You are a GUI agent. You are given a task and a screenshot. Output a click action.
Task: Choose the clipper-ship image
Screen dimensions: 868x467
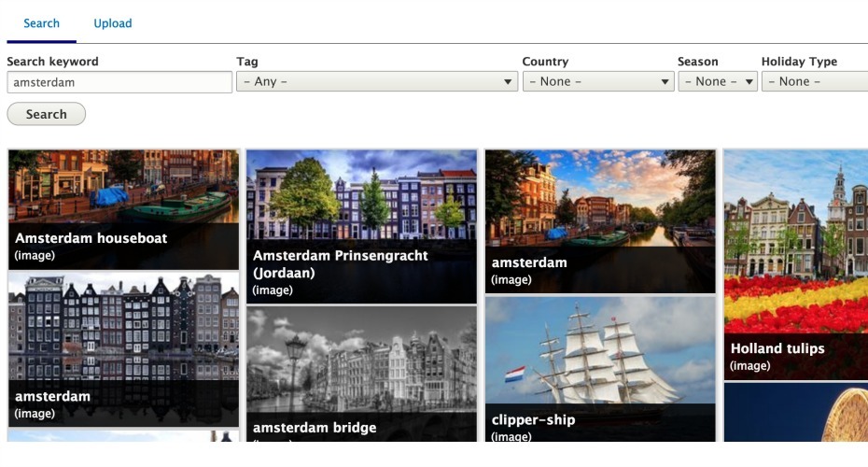[600, 369]
